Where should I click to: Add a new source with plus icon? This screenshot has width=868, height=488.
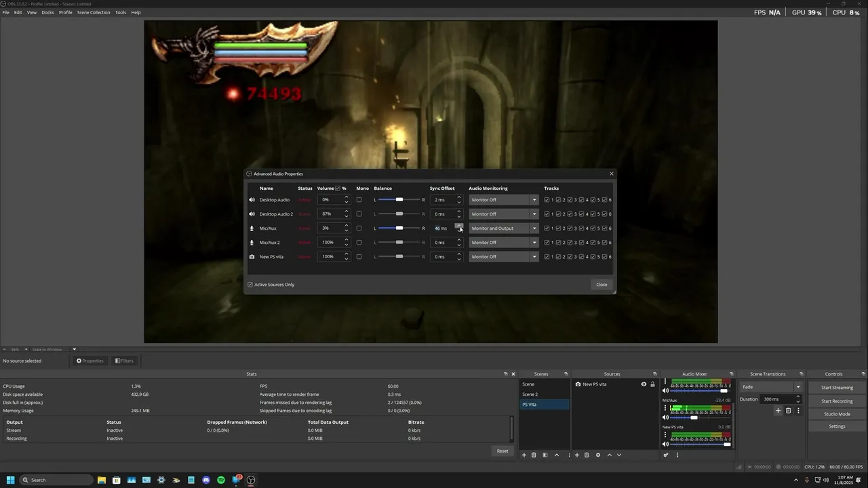(576, 455)
